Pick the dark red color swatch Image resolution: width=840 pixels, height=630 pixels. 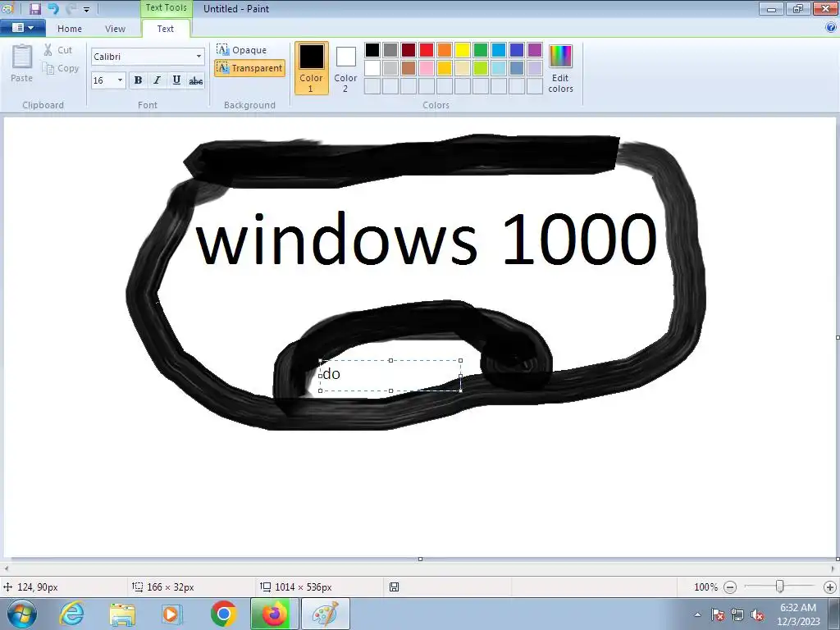(x=409, y=50)
